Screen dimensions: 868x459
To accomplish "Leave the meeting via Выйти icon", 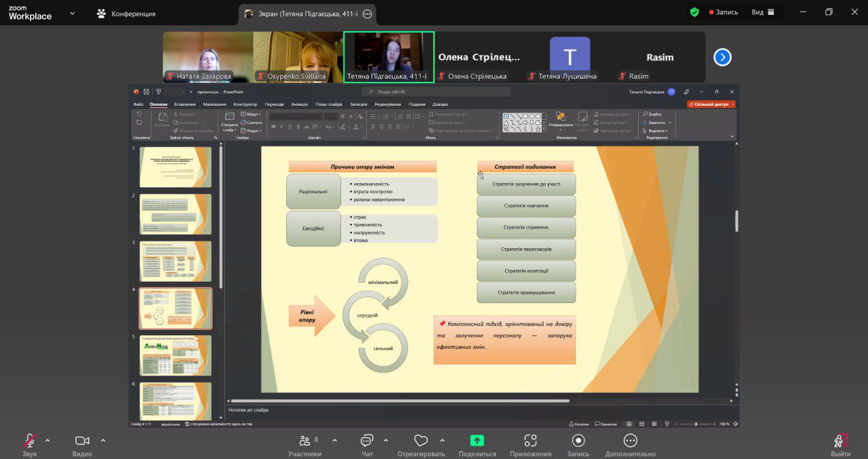I will tap(840, 441).
